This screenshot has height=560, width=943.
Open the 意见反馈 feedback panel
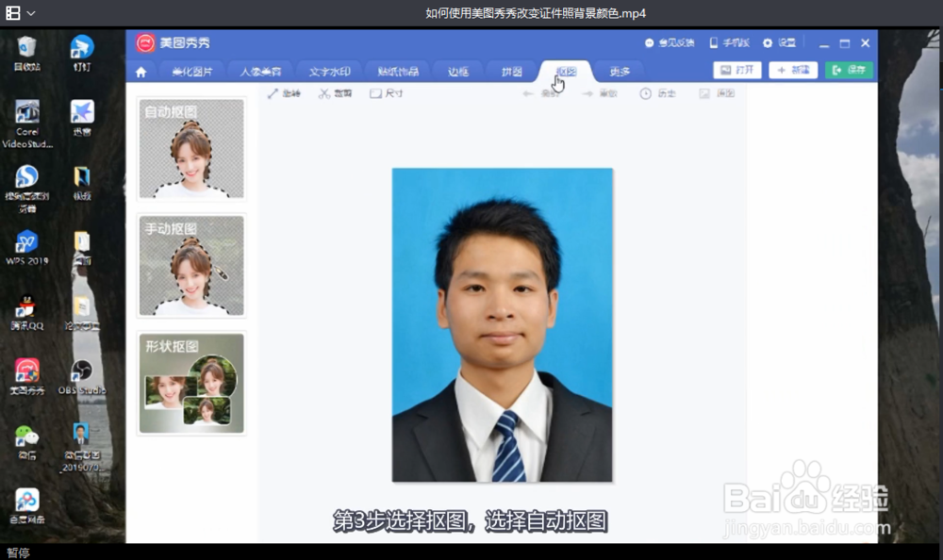(x=671, y=42)
